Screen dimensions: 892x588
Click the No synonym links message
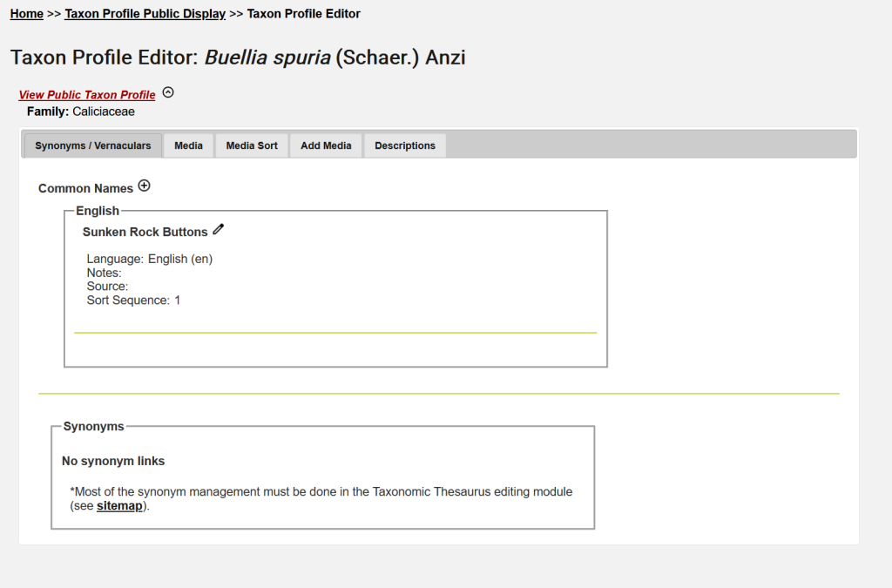[113, 461]
